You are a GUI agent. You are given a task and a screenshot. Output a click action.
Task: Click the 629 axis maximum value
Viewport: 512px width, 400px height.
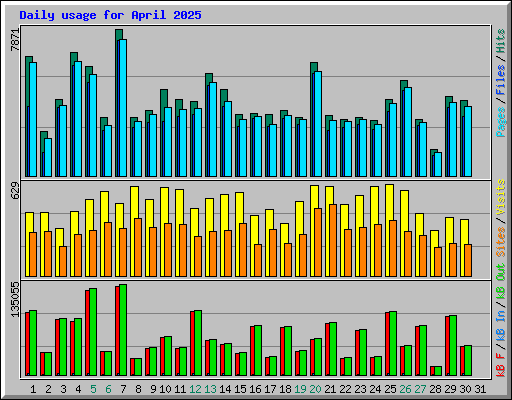click(x=15, y=191)
